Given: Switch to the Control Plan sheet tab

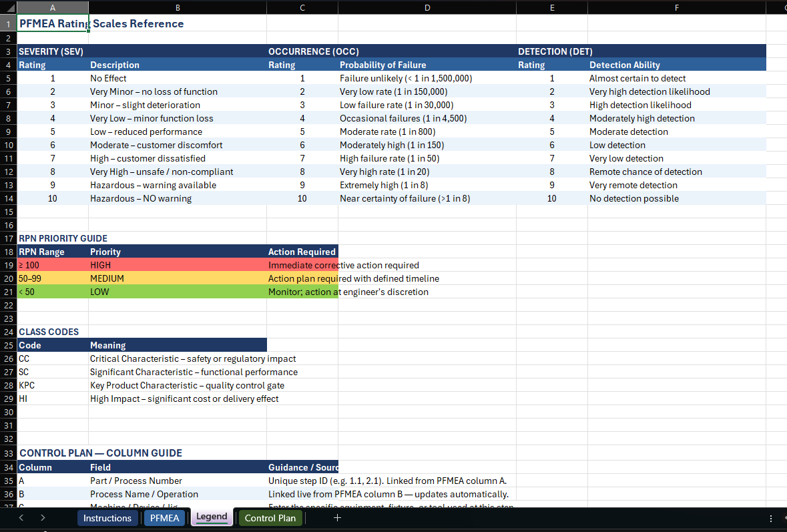Looking at the screenshot, I should point(270,517).
